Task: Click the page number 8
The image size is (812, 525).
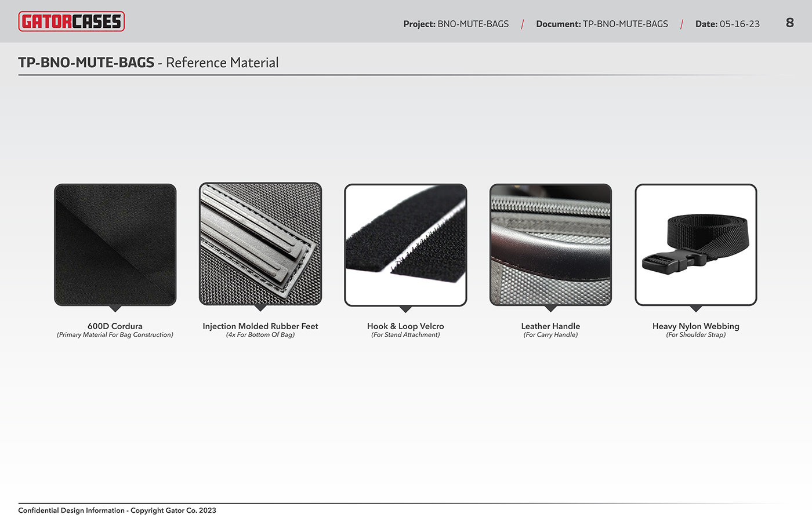Action: pos(789,23)
